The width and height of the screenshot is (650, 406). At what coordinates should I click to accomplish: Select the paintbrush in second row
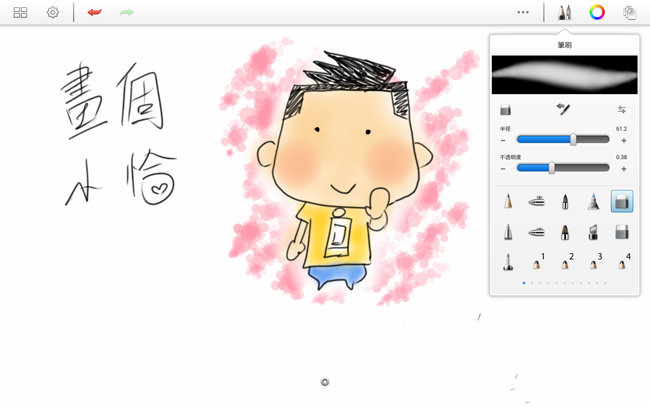[x=565, y=232]
